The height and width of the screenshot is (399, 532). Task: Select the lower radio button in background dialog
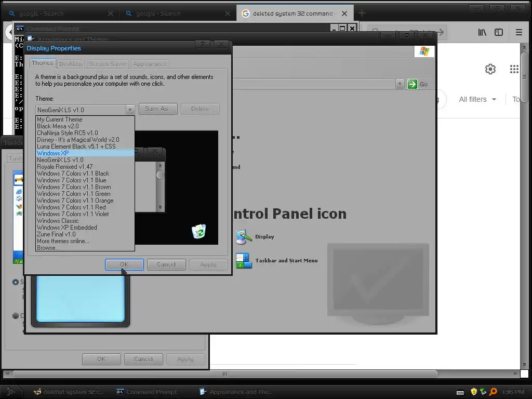pos(16,315)
